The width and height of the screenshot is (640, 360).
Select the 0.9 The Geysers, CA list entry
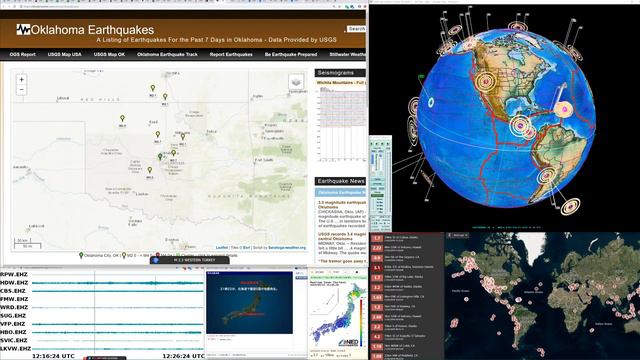(x=407, y=258)
